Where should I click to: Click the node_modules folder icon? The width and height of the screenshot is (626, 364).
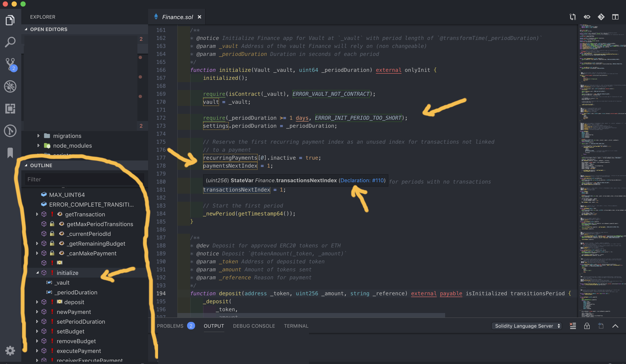(x=47, y=145)
